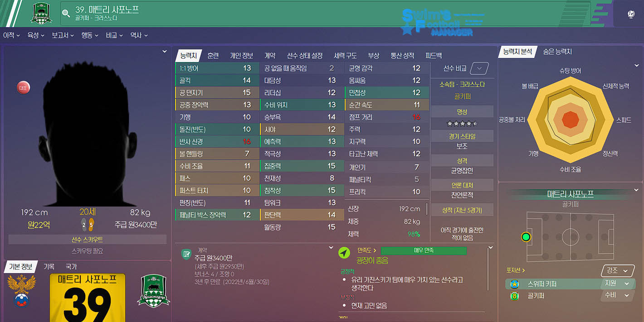Open the Krasnodar club badge in the top bar
The image size is (644, 322).
(x=41, y=13)
